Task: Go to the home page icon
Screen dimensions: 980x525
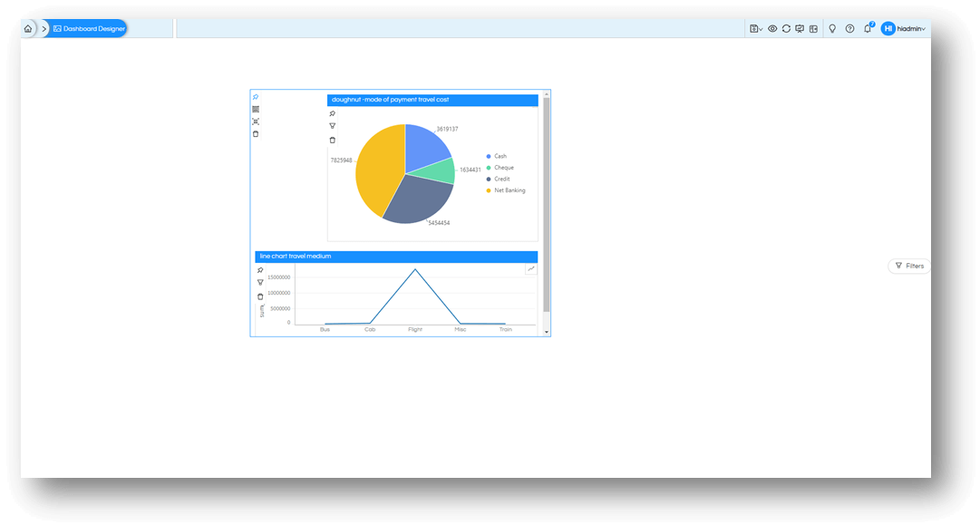Action: click(28, 29)
